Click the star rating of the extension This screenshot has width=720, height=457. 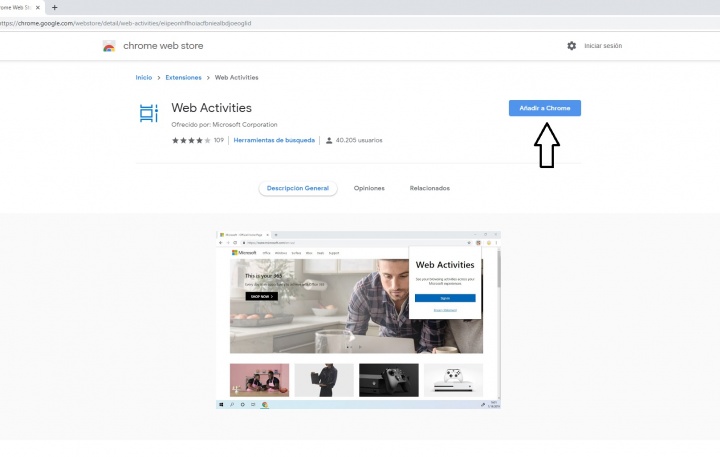pos(191,140)
